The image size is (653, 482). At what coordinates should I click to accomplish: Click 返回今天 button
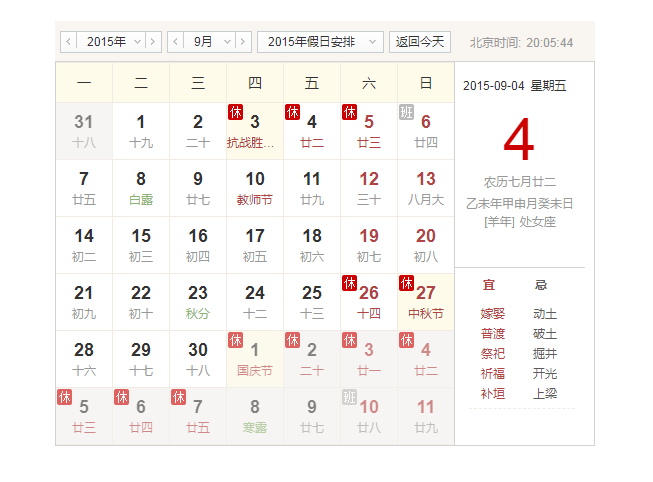point(420,42)
